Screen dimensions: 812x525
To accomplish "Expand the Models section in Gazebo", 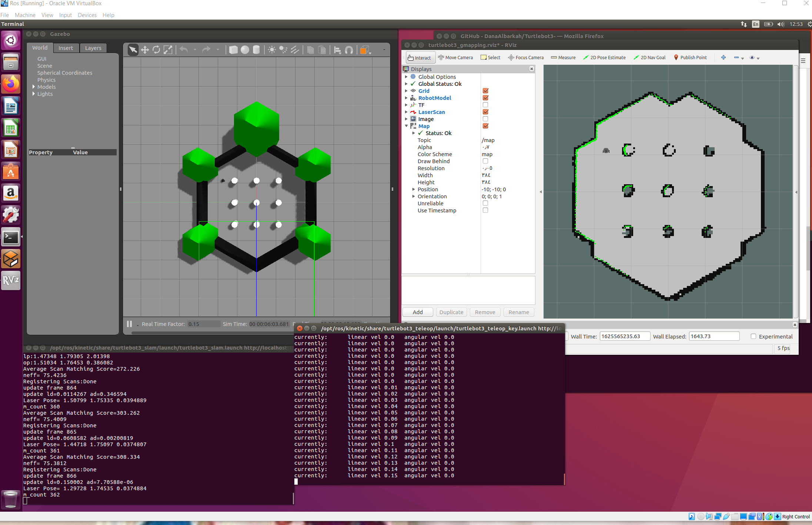I will click(x=33, y=87).
